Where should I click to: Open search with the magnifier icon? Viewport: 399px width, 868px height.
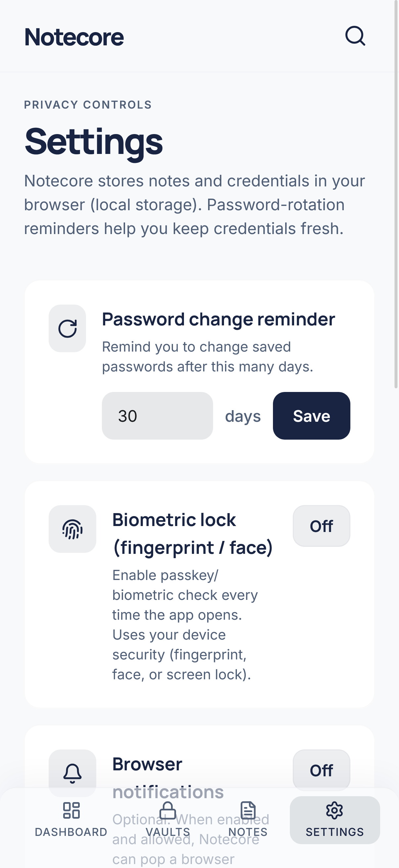pyautogui.click(x=355, y=36)
